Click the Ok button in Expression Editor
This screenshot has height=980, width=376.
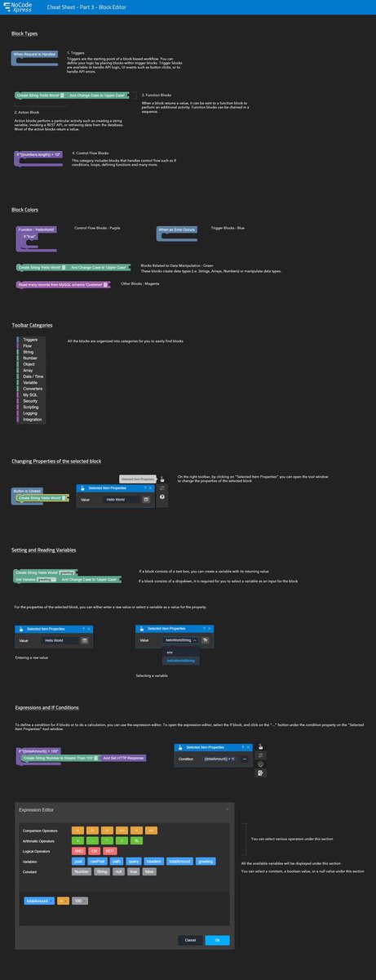tap(217, 940)
